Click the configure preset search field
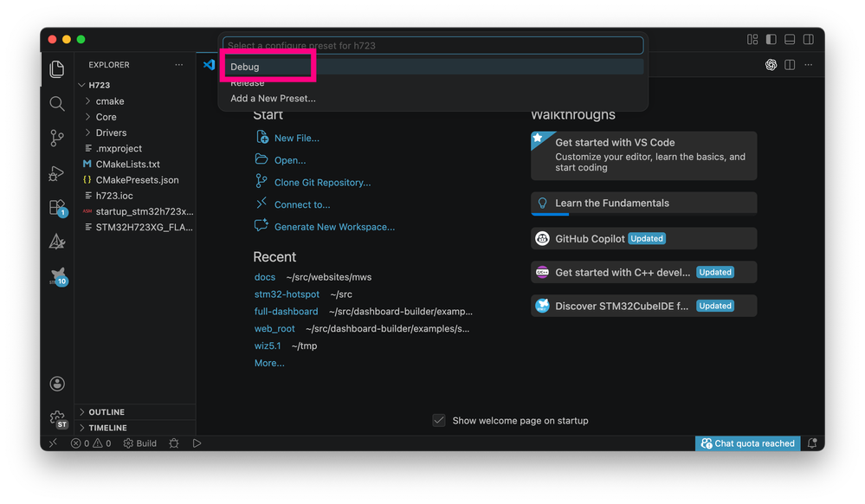The image size is (865, 504). tap(433, 45)
